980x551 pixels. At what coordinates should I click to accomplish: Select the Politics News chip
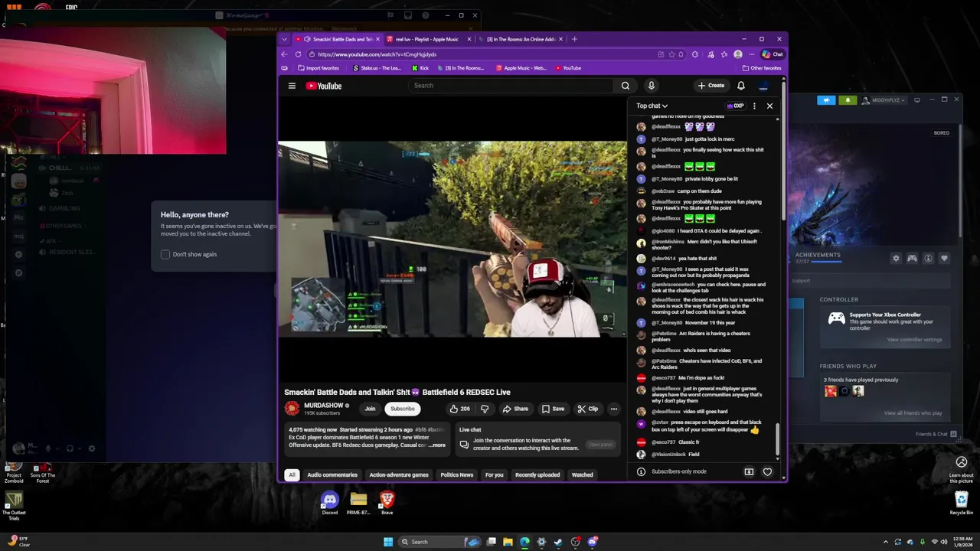tap(456, 475)
